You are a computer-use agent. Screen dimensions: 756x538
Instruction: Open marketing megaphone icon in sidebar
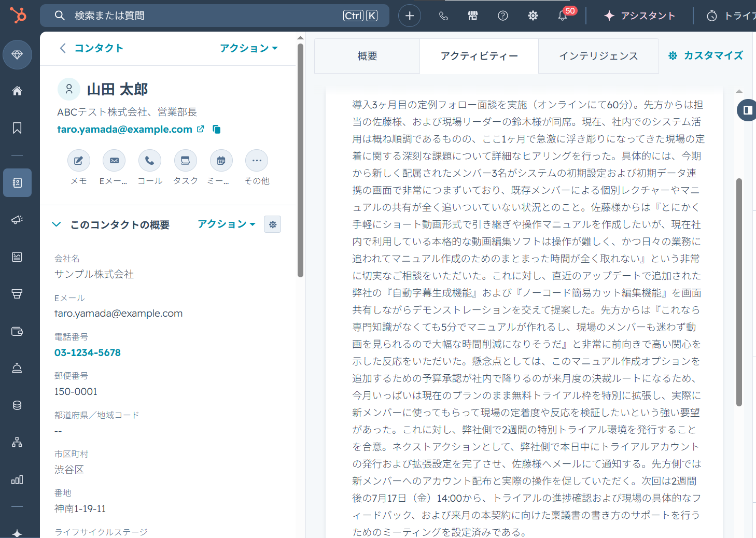click(x=17, y=220)
